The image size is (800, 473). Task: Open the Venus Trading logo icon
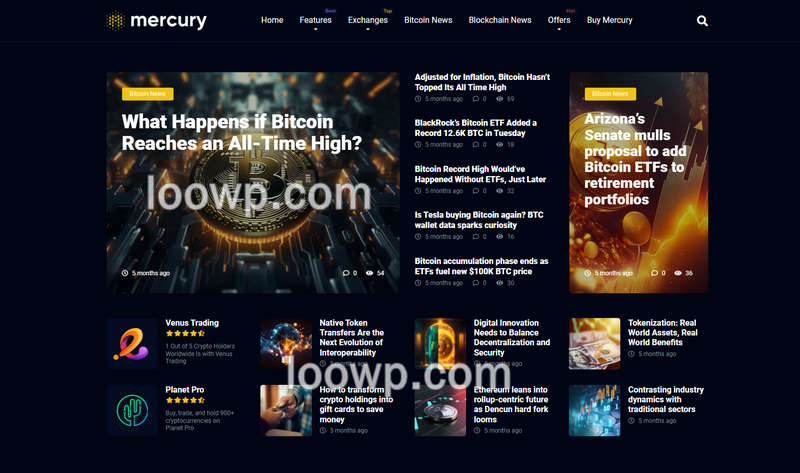point(132,343)
